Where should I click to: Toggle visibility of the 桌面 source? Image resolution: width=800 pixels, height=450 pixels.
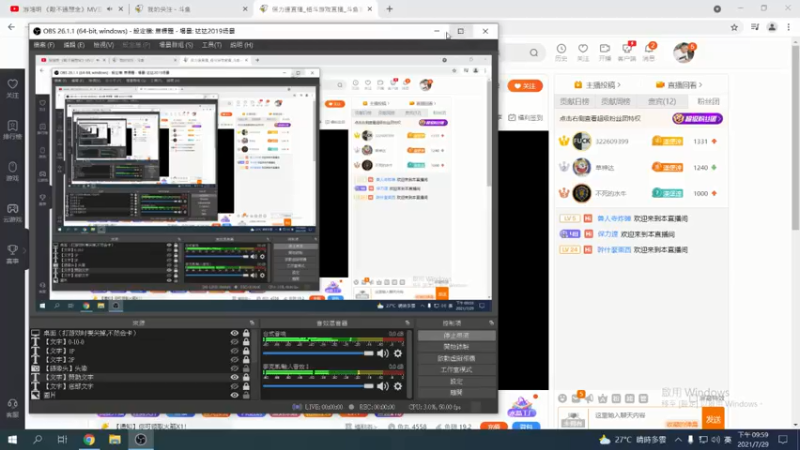pyautogui.click(x=234, y=333)
